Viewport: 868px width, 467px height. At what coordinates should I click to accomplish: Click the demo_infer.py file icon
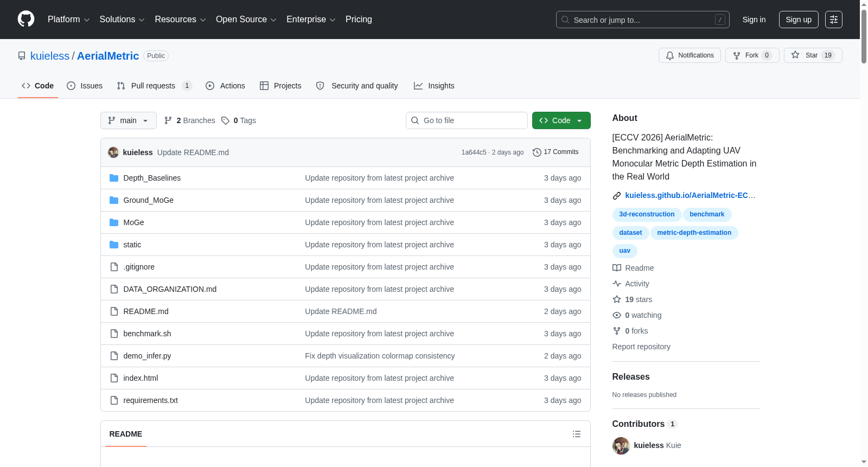(114, 356)
